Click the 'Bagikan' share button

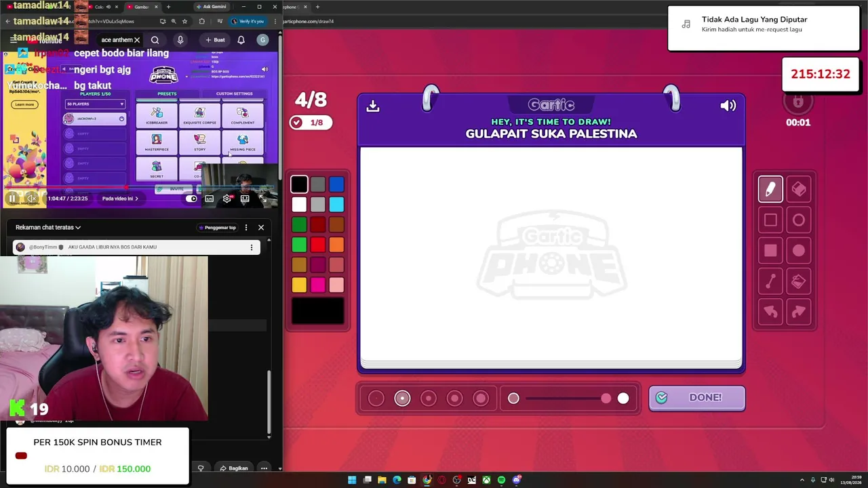click(233, 468)
